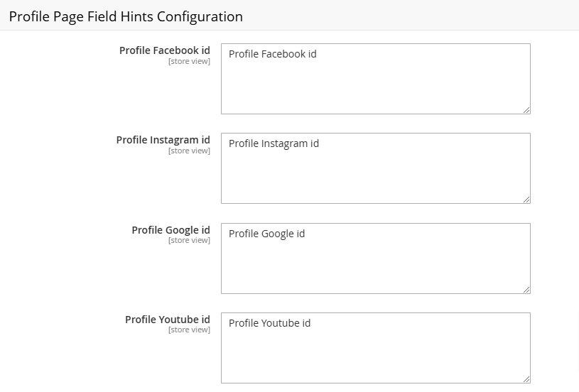The image size is (579, 392).
Task: Click the store view scope under Google id
Action: tap(189, 240)
